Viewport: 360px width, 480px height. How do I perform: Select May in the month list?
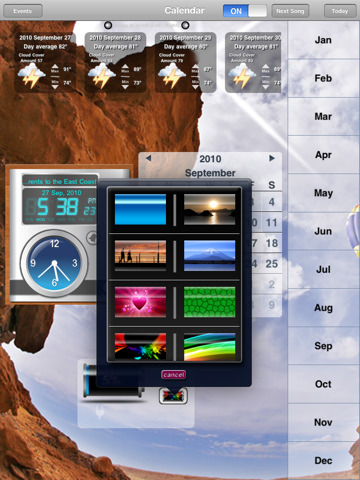point(323,193)
